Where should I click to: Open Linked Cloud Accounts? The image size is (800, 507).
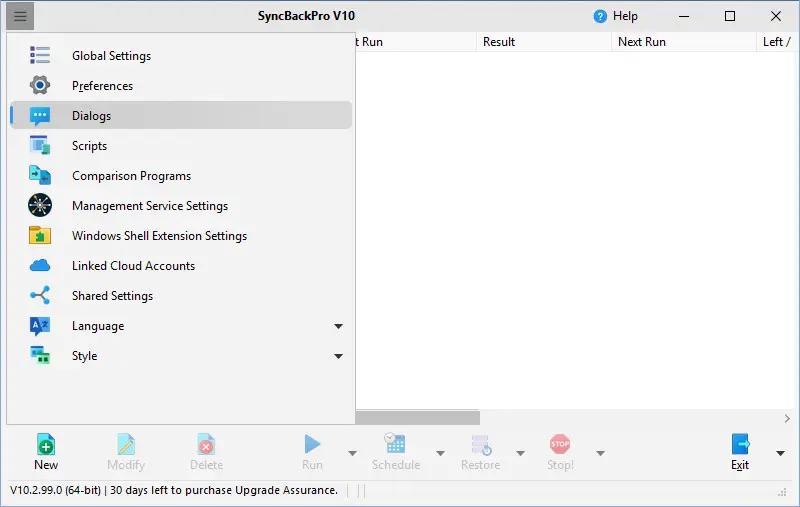(x=181, y=266)
